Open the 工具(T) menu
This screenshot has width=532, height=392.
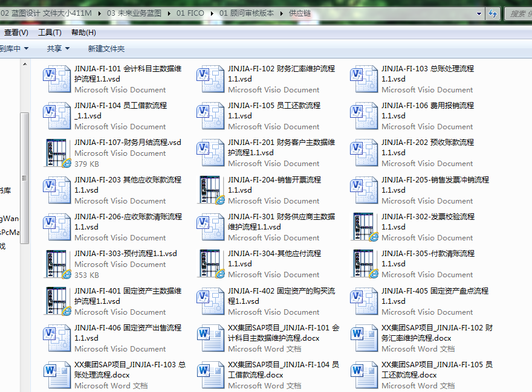50,33
